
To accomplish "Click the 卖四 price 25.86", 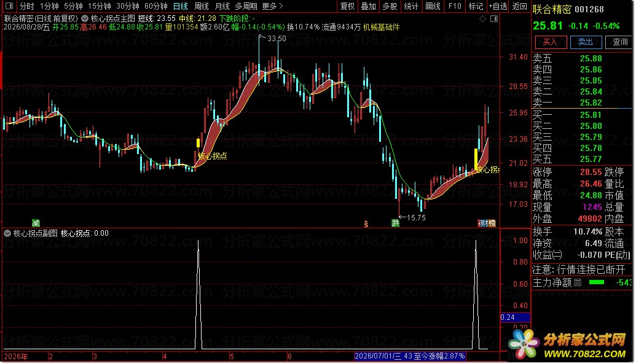I will (x=591, y=70).
